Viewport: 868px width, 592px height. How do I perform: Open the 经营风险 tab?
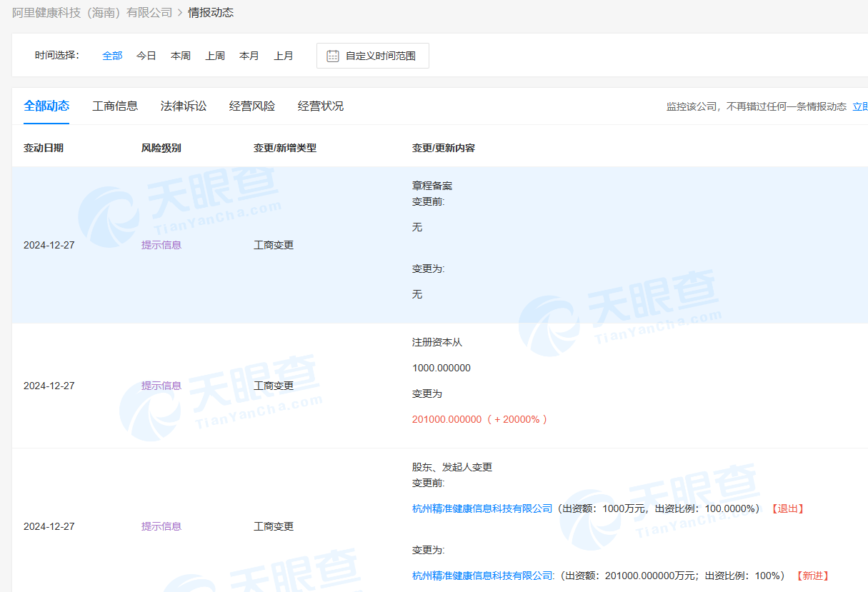[252, 106]
